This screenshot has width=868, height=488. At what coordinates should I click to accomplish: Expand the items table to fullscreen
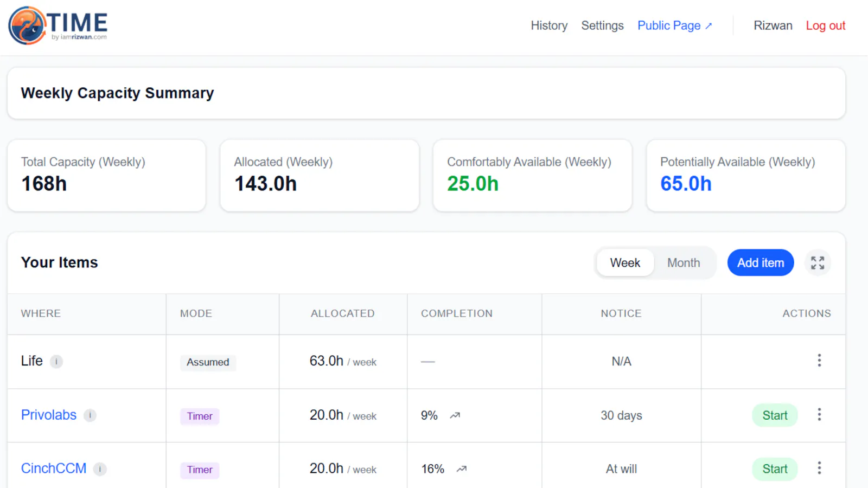(x=818, y=263)
